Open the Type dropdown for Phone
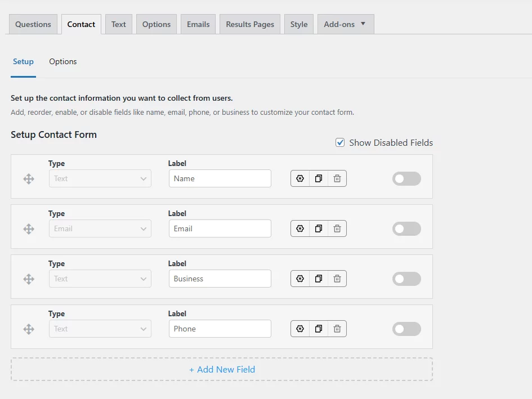The height and width of the screenshot is (399, 532). (x=100, y=328)
